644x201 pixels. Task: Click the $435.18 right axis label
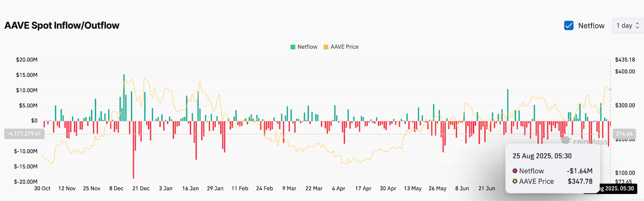tap(625, 60)
